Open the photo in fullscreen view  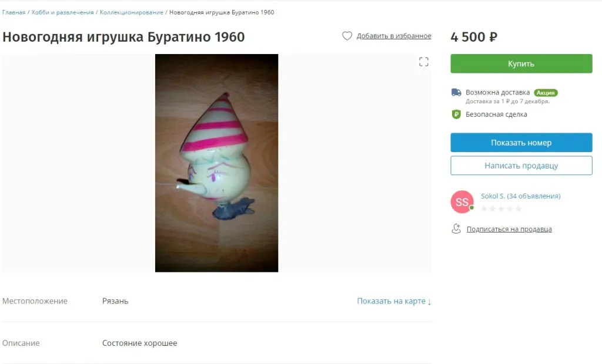423,62
